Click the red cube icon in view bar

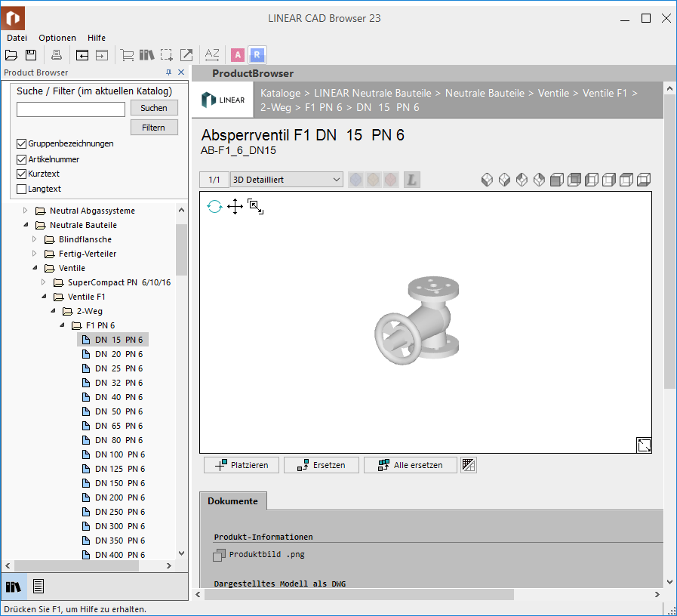coord(390,180)
